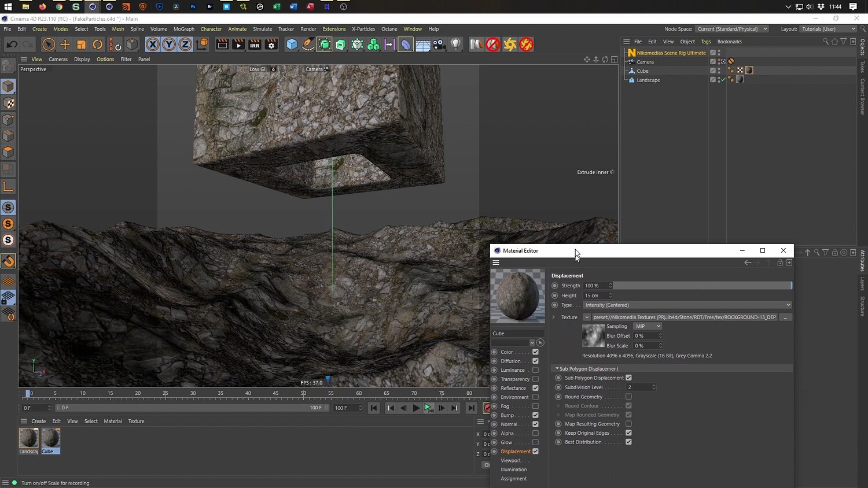Select the Spline Pen tool icon
868x488 pixels.
[308, 45]
